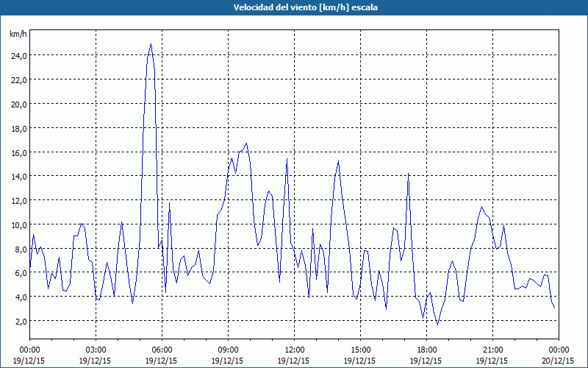Click the 18,0 y-axis label
The height and width of the screenshot is (368, 588).
[x=19, y=128]
